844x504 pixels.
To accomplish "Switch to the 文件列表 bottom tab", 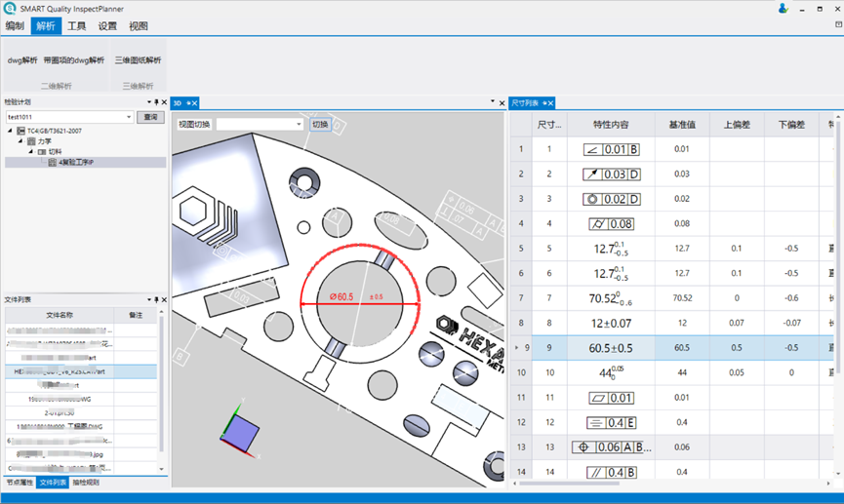I will pyautogui.click(x=53, y=483).
